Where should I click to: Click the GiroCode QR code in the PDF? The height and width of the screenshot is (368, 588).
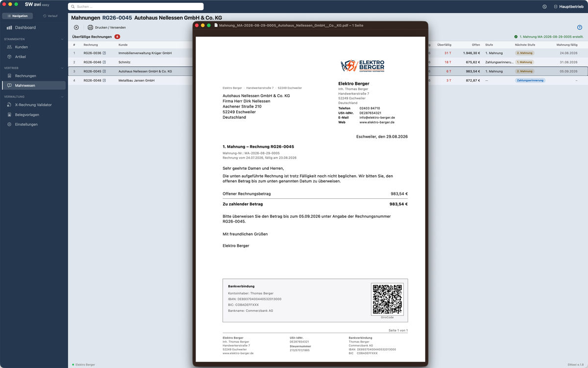(387, 299)
